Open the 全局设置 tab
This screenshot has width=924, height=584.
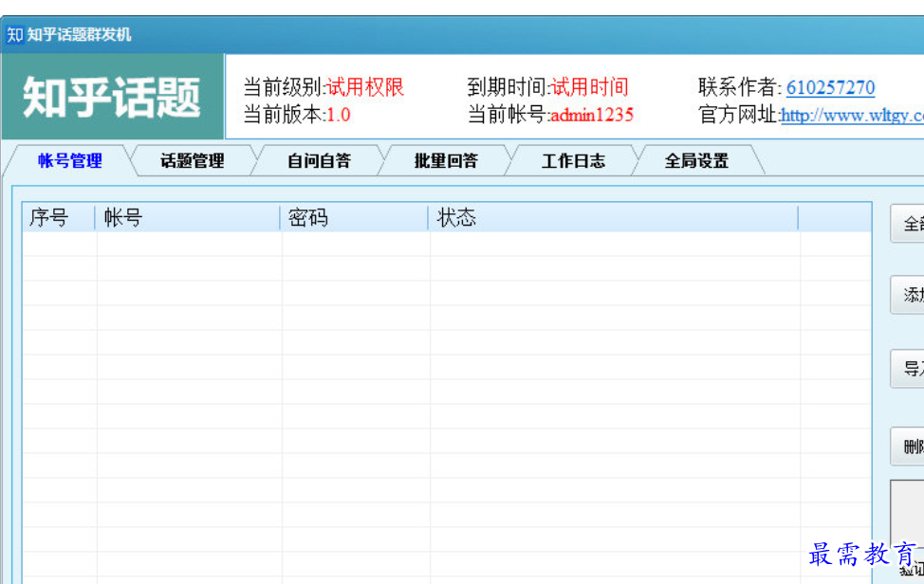[696, 161]
